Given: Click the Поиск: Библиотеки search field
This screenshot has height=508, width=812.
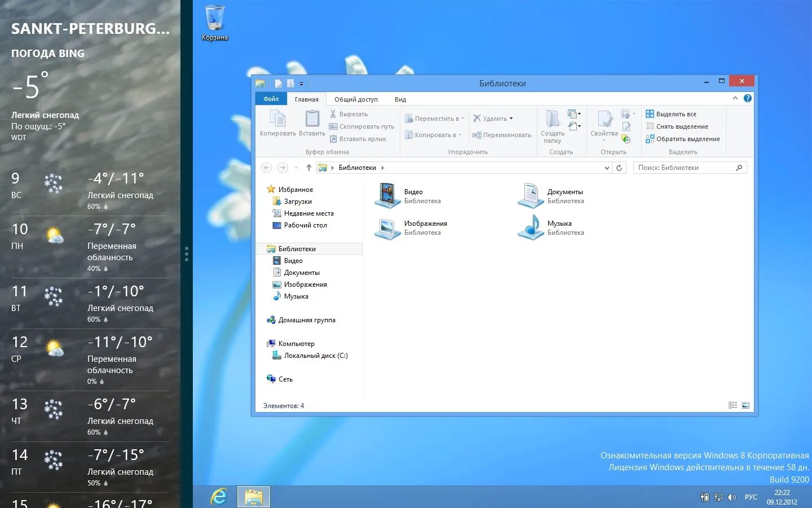Looking at the screenshot, I should 690,168.
